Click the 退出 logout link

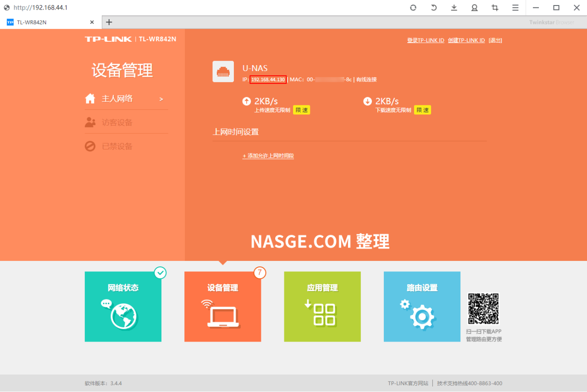coord(495,40)
